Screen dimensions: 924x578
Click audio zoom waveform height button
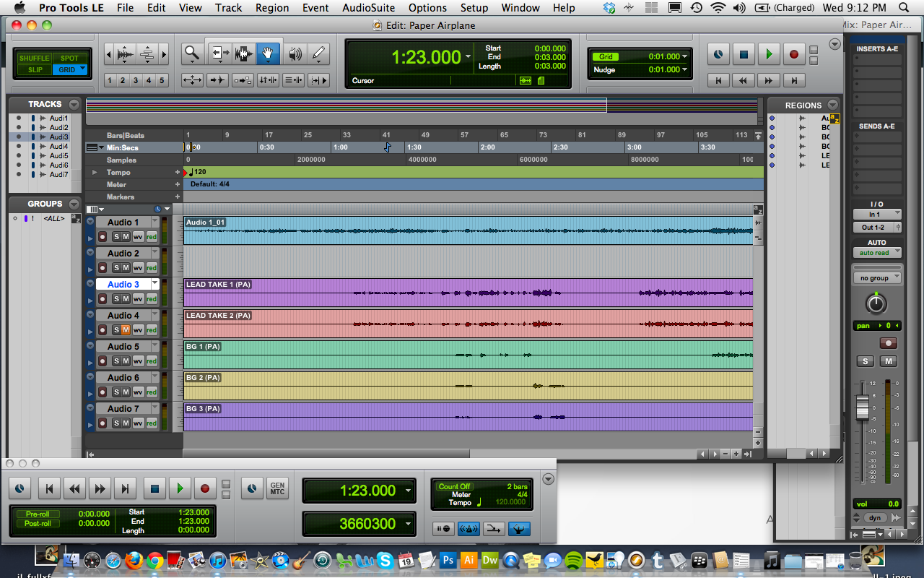coord(125,54)
